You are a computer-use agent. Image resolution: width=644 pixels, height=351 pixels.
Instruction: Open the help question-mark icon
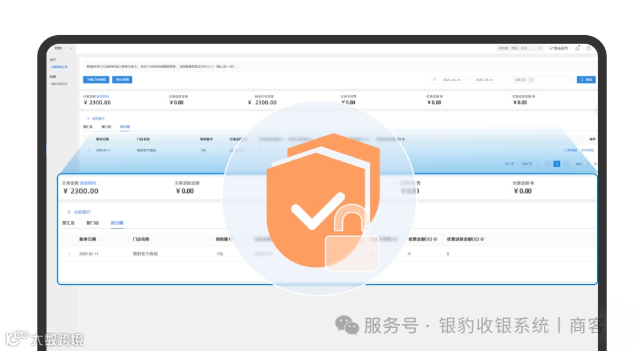[589, 48]
